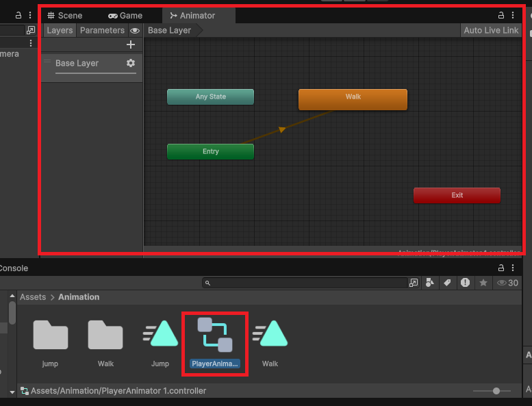Select the Any State node
The image size is (532, 406).
[x=210, y=97]
